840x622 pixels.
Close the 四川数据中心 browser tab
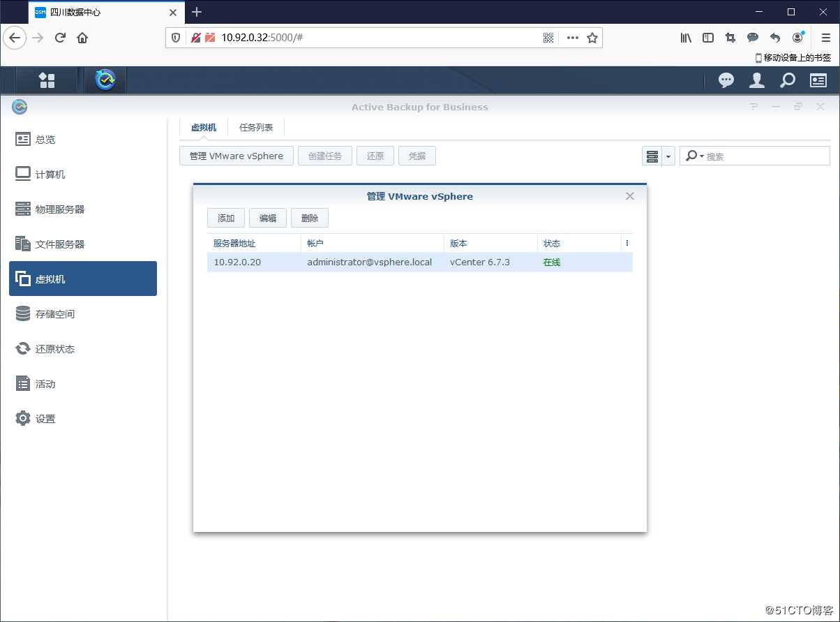(x=172, y=12)
